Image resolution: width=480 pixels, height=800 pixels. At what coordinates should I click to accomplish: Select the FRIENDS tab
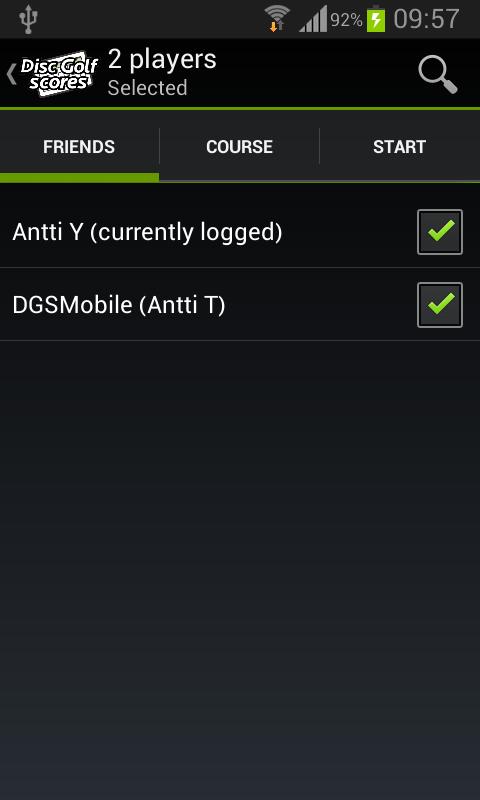tap(79, 147)
